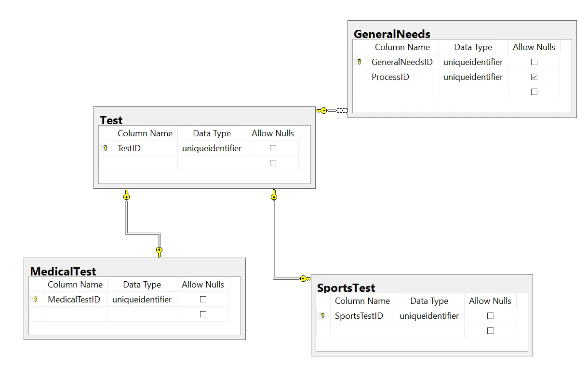This screenshot has width=588, height=379.
Task: Click the key icon beside MedicalTestID
Action: click(36, 300)
